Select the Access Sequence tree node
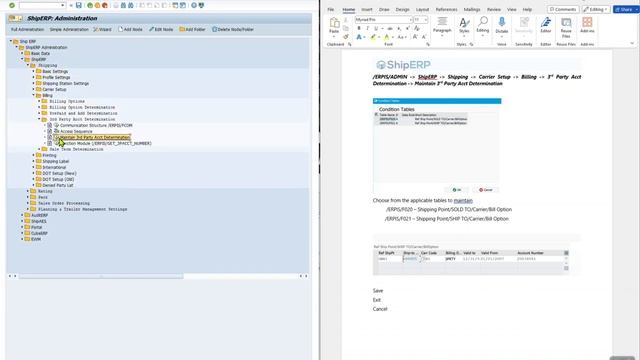The height and width of the screenshot is (360, 640). click(76, 131)
